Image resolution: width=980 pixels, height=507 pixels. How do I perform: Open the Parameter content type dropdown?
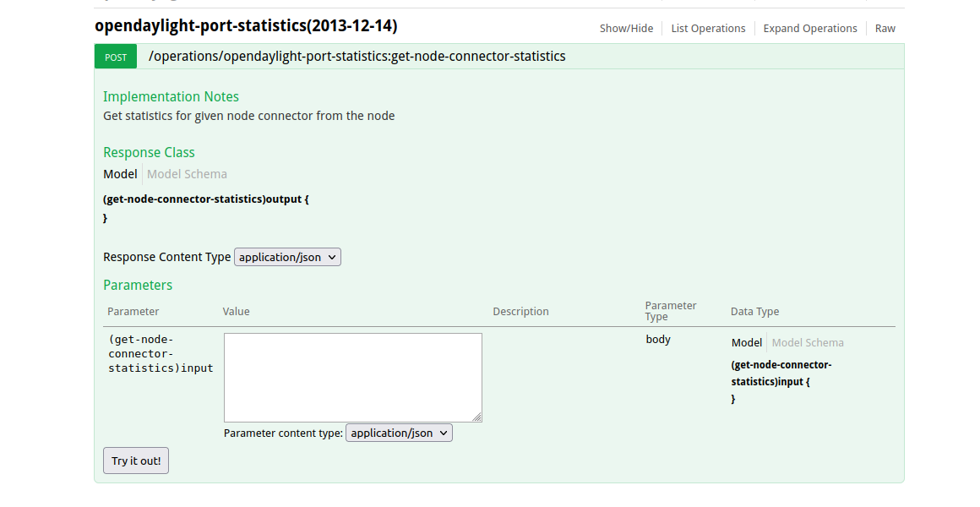point(399,433)
